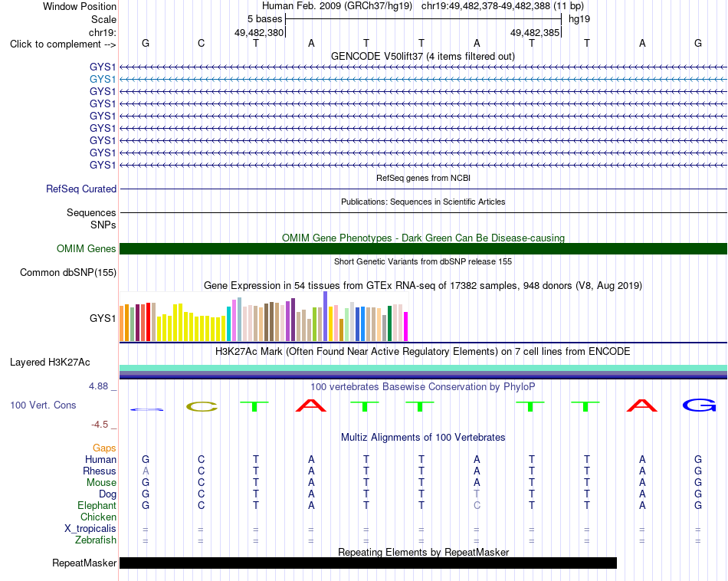This screenshot has width=728, height=581.
Task: Open the "RefSeq genes from NCBI" track title
Action: [x=424, y=178]
